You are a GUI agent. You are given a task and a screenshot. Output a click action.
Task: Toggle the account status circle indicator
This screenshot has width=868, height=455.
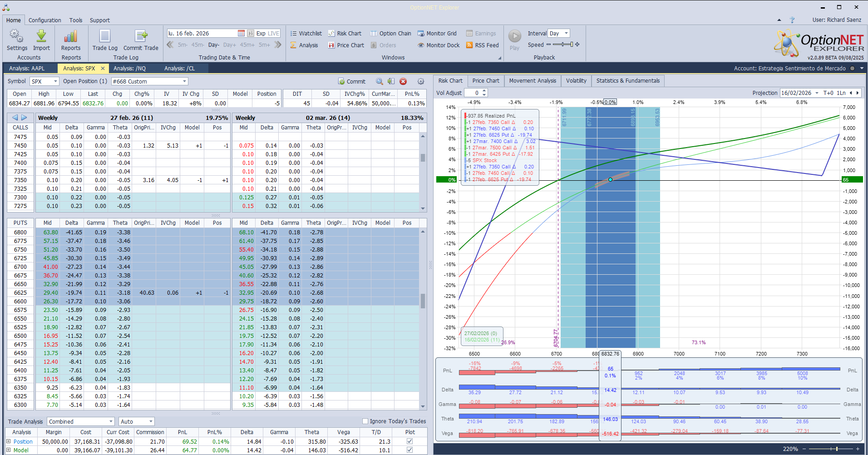click(x=852, y=69)
